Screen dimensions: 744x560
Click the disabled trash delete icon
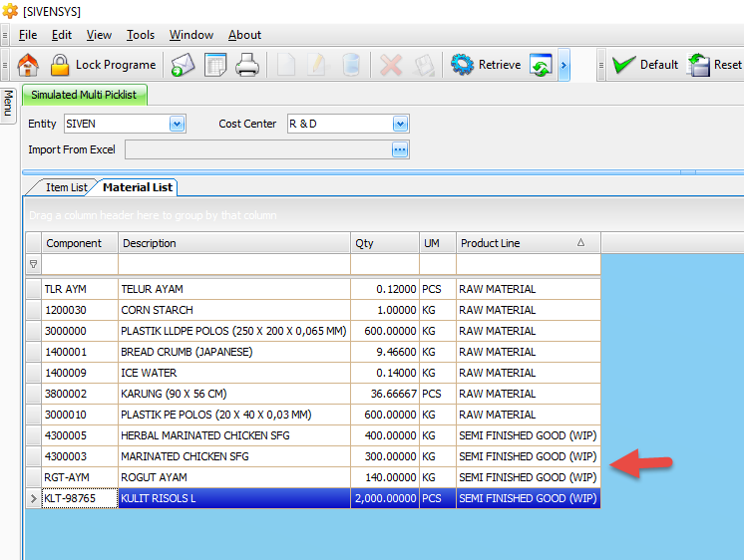point(351,65)
